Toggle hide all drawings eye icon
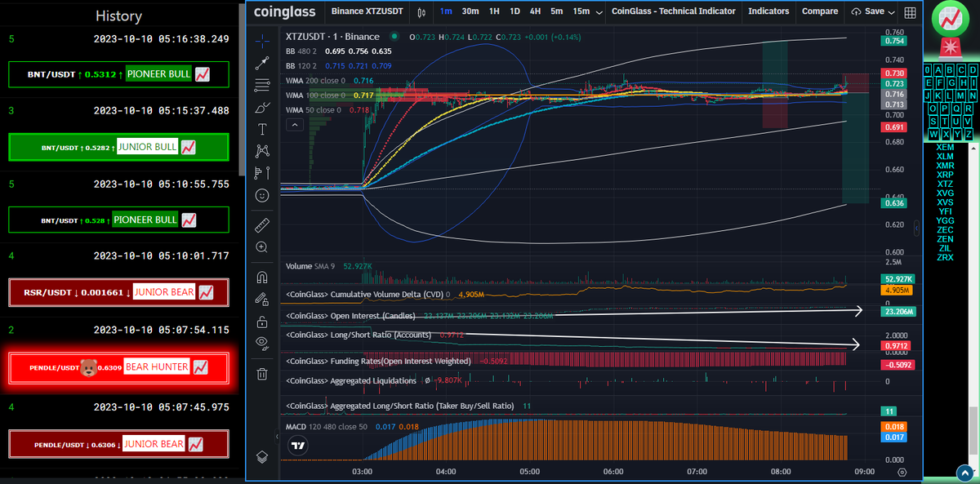Screen dimensions: 980x484 coord(262,342)
